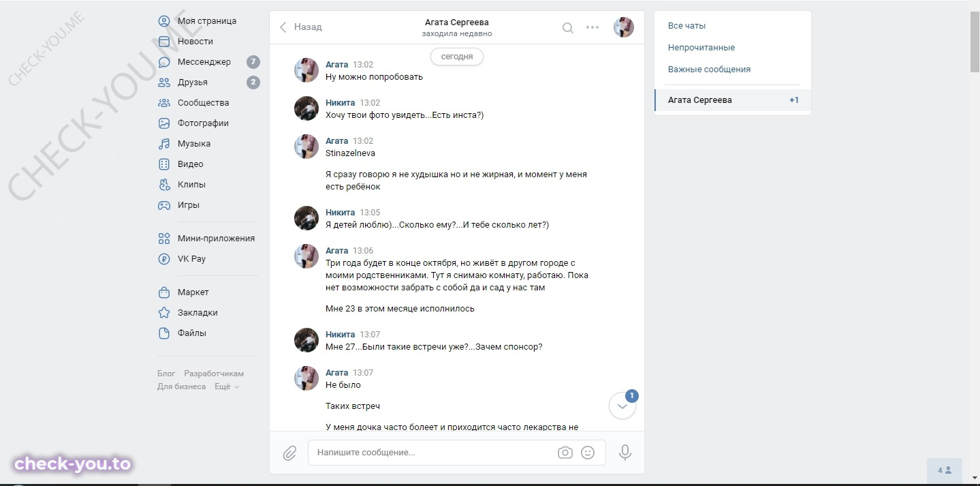The image size is (980, 486).
Task: Open Игры gamepad icon
Action: 164,205
